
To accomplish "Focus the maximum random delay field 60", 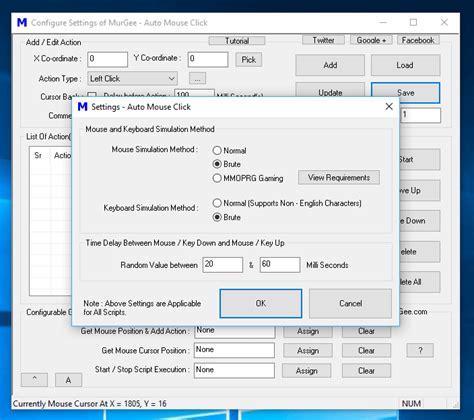I will 280,265.
